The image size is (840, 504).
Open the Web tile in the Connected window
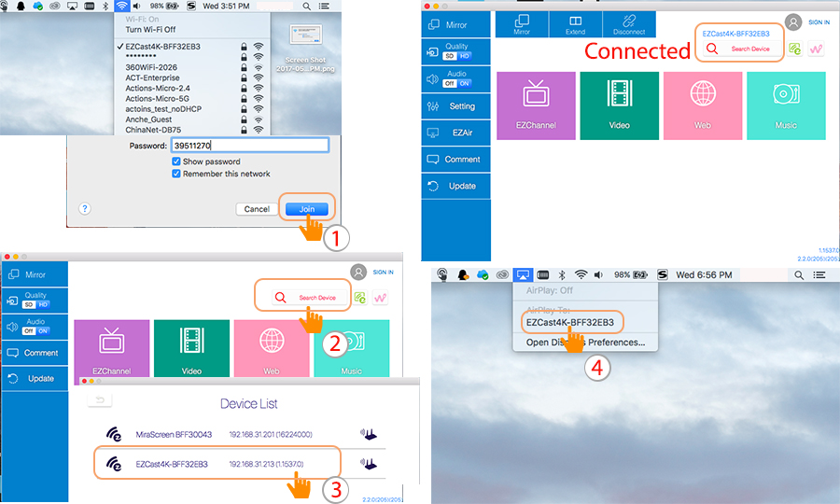click(703, 106)
